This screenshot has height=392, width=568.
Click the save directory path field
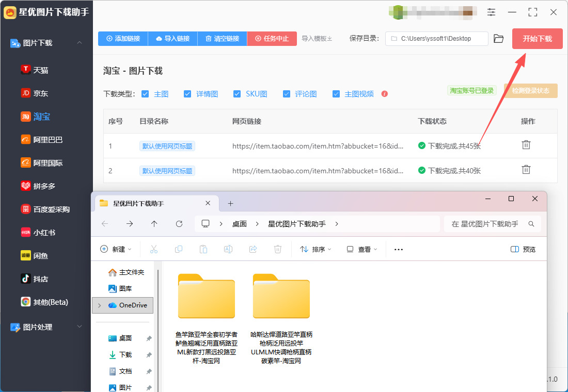point(436,38)
